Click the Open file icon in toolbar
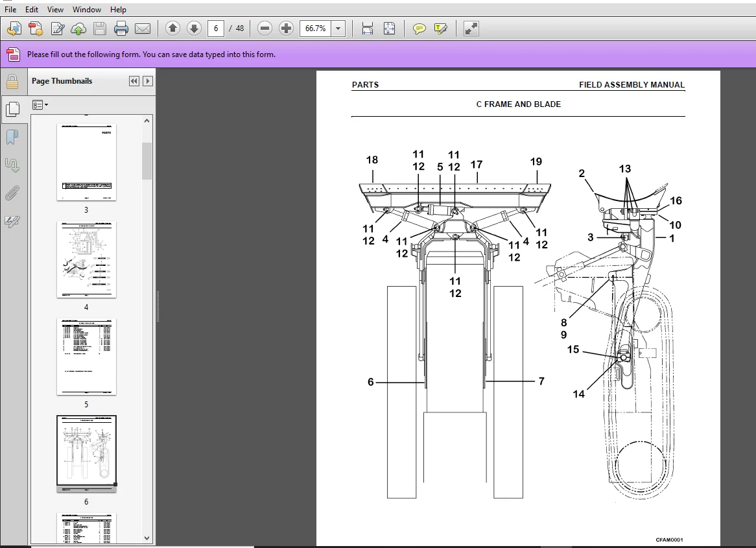The width and height of the screenshot is (756, 548). pyautogui.click(x=14, y=29)
